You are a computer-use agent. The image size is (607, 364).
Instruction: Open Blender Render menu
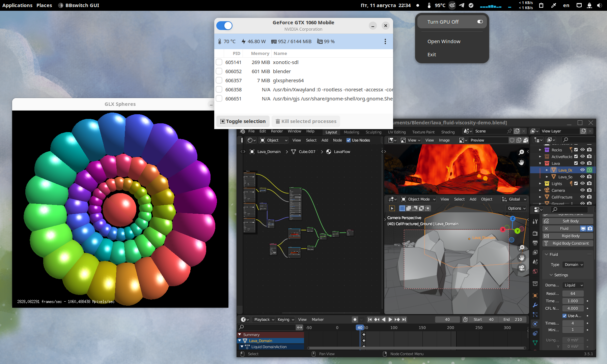277,131
